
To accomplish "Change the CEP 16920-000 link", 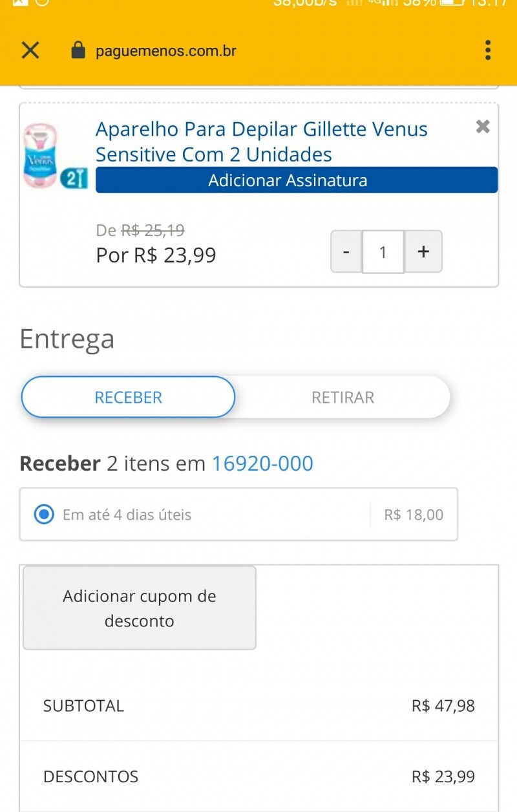I will (x=262, y=464).
